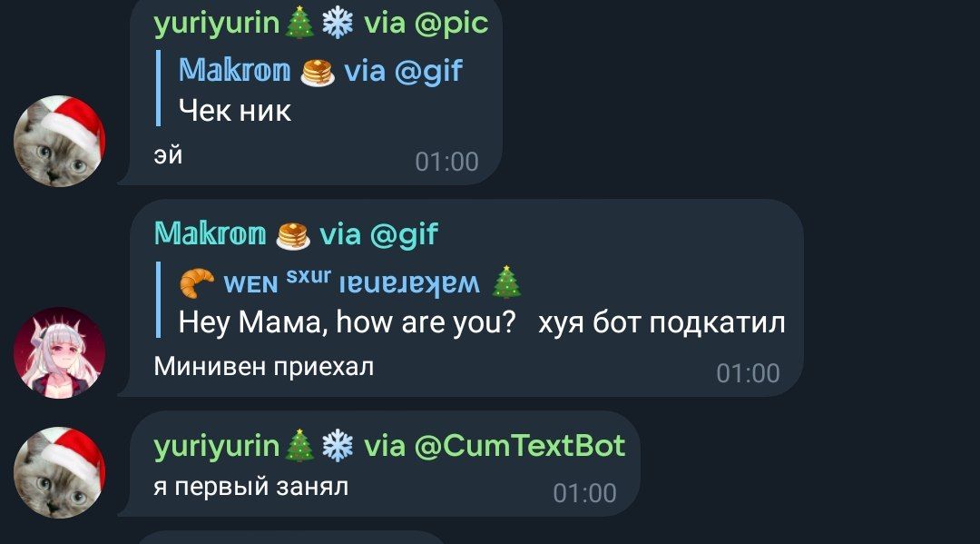Click the snowflake emoji in yuriyurin's first header
The height and width of the screenshot is (544, 980).
[338, 24]
